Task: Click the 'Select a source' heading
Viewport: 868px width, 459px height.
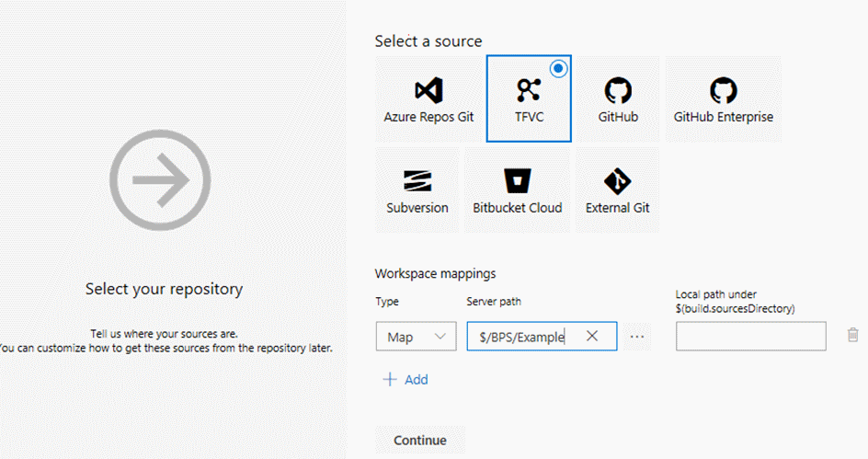Action: [x=428, y=41]
